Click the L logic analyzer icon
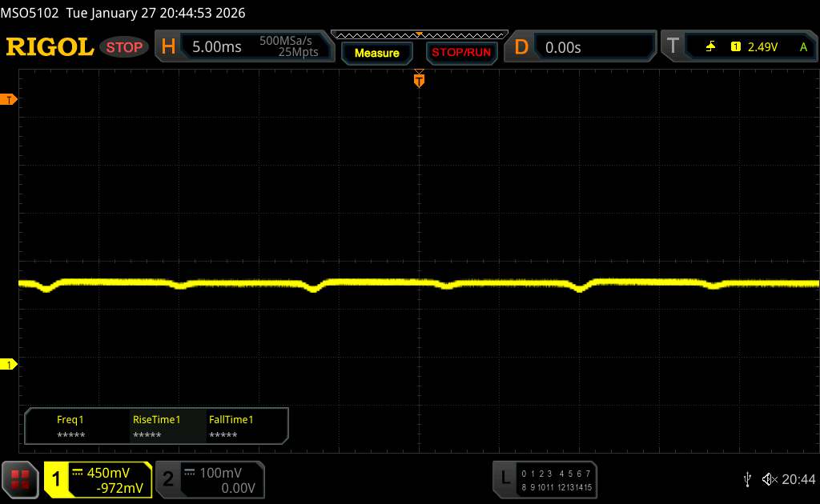The height and width of the screenshot is (504, 820). pyautogui.click(x=505, y=478)
